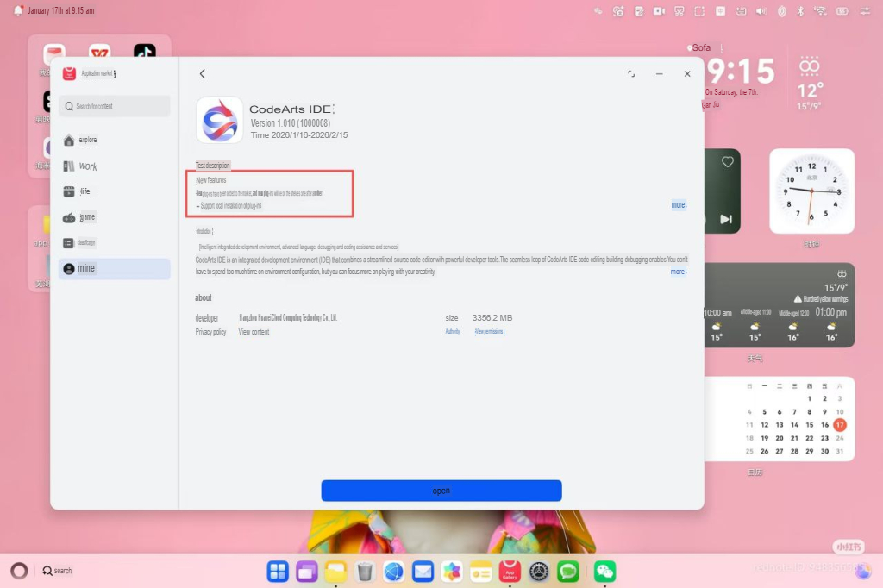This screenshot has width=883, height=588.
Task: Select date 17 in the calendar widget
Action: [840, 425]
